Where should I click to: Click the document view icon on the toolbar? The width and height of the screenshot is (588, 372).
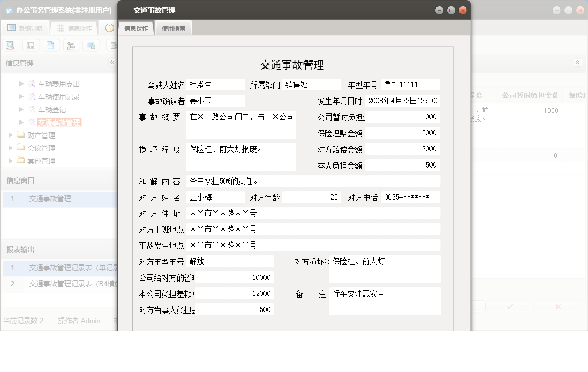[x=50, y=45]
